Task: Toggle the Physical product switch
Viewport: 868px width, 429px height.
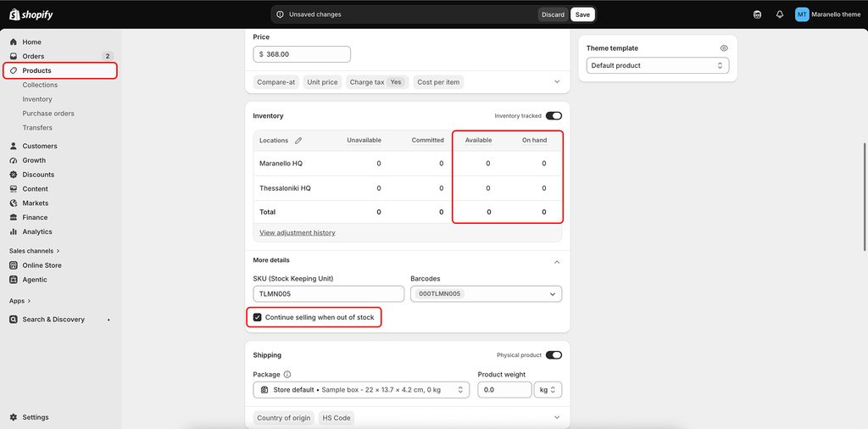Action: [x=554, y=355]
